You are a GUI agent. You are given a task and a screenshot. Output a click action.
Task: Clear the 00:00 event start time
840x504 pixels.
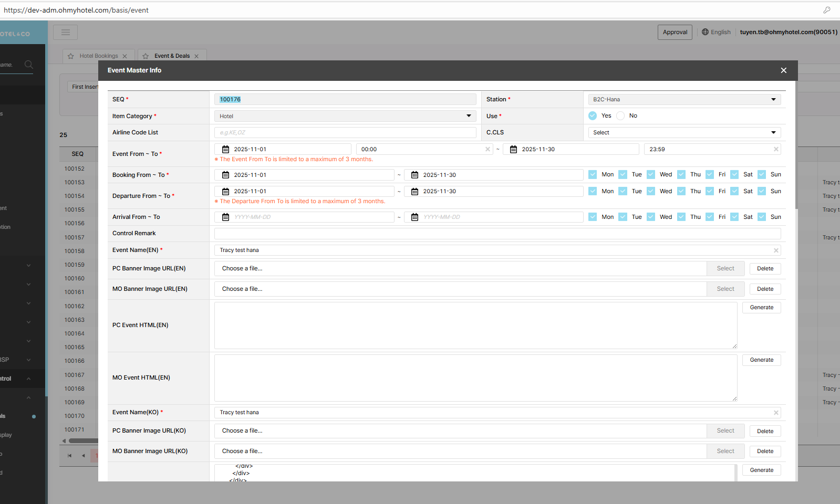click(488, 150)
